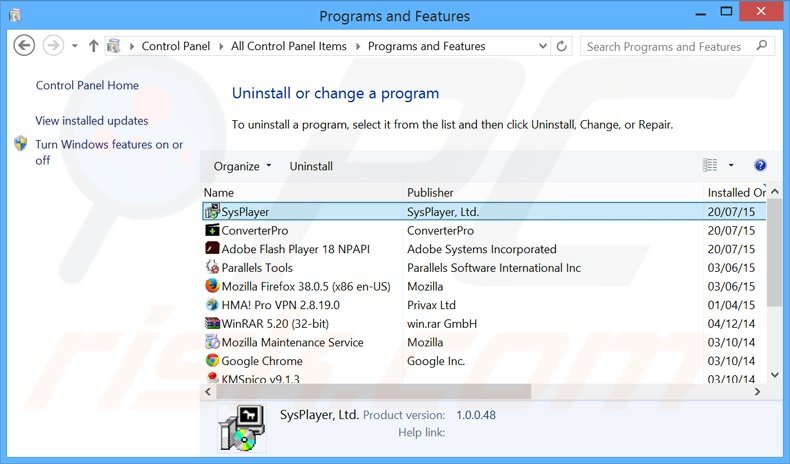Click the KMSpico program icon
The height and width of the screenshot is (464, 790).
tap(212, 378)
